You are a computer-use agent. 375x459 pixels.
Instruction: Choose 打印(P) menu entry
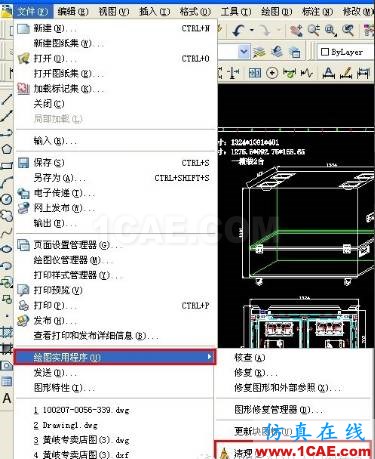(x=116, y=305)
